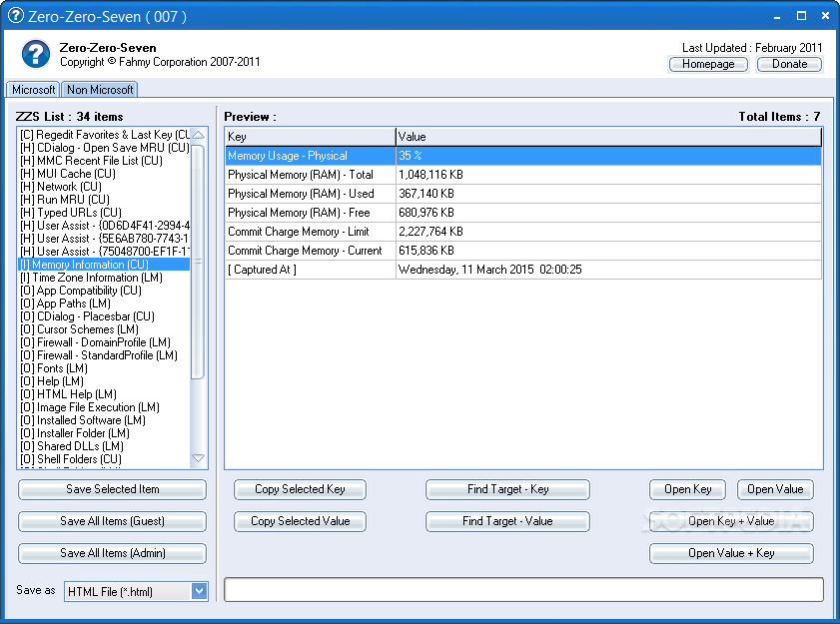The width and height of the screenshot is (840, 624).
Task: Click Copy Selected Value button
Action: coord(300,521)
